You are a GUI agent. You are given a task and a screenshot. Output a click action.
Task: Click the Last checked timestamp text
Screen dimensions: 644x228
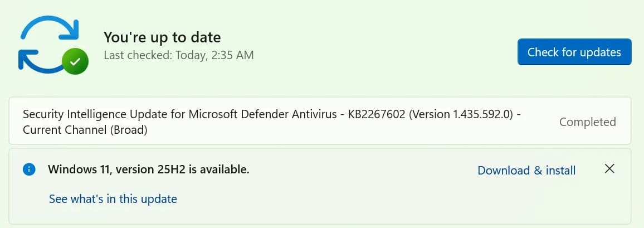[x=179, y=55]
